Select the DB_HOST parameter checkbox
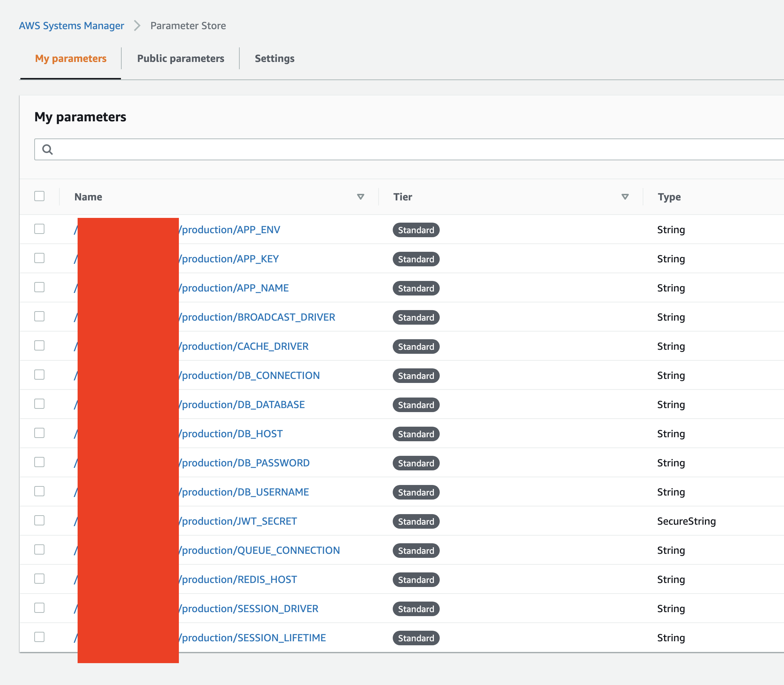This screenshot has width=784, height=685. tap(39, 433)
